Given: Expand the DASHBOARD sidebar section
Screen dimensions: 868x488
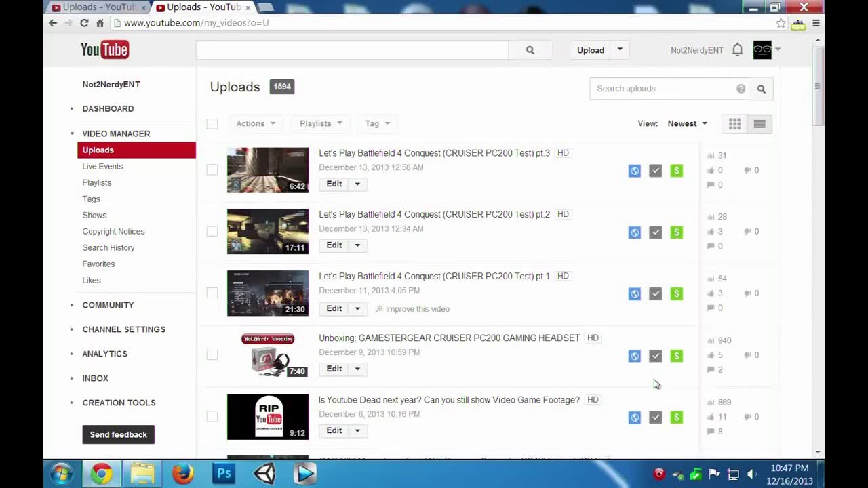Looking at the screenshot, I should [108, 109].
